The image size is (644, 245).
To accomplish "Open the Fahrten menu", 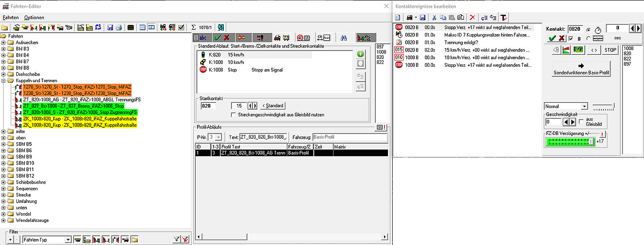I will tap(11, 17).
